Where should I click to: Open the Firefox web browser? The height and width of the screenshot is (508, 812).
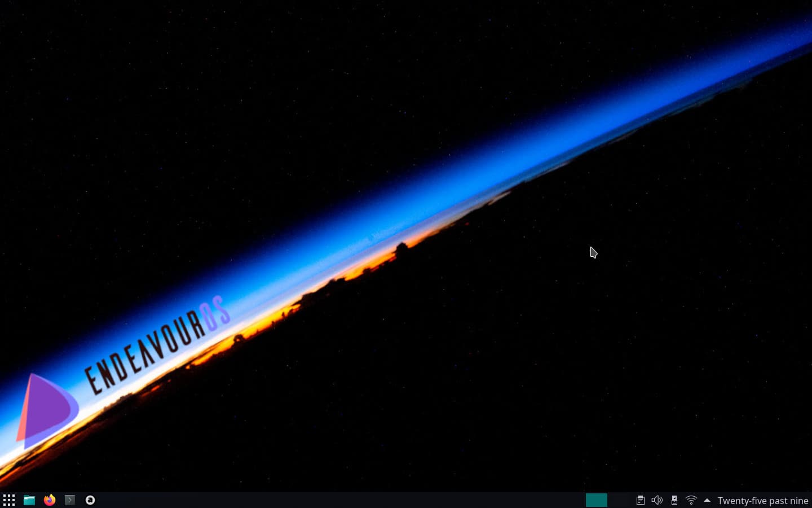[50, 500]
